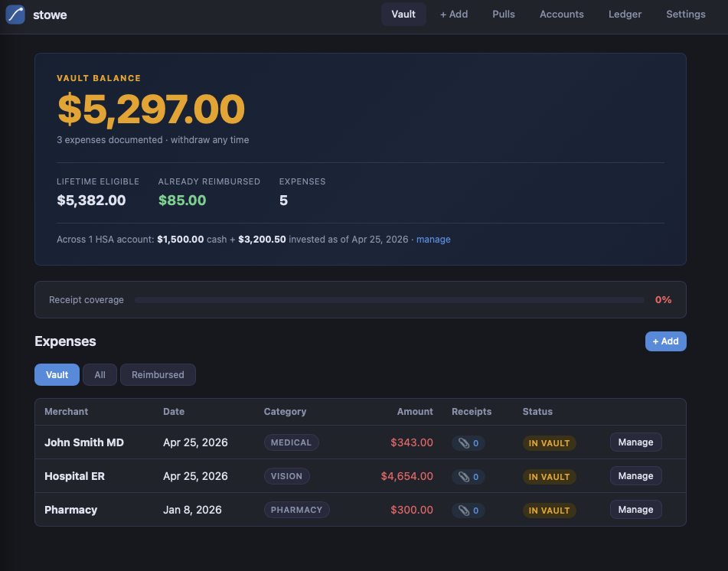728x571 pixels.
Task: Click IN VAULT status for Hospital ER
Action: coord(549,477)
